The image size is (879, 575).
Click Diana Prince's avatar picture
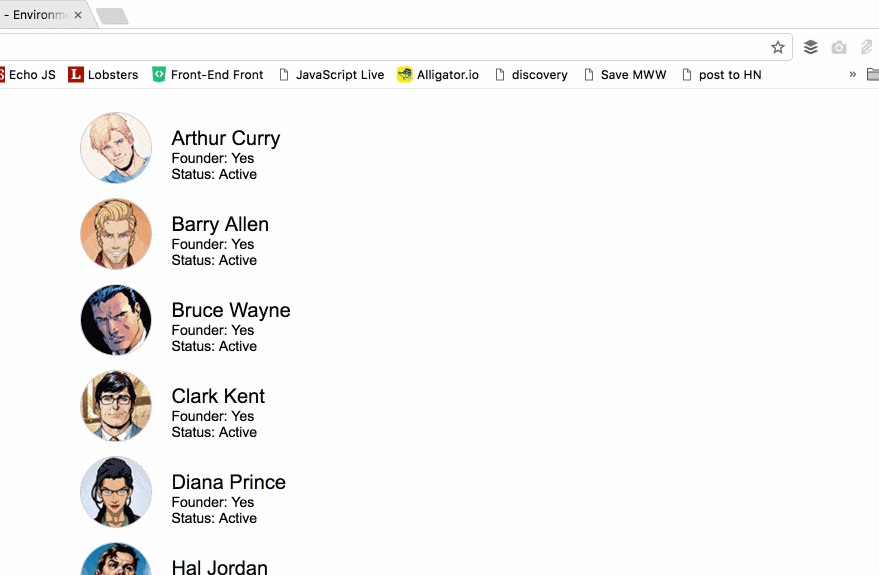coord(116,492)
